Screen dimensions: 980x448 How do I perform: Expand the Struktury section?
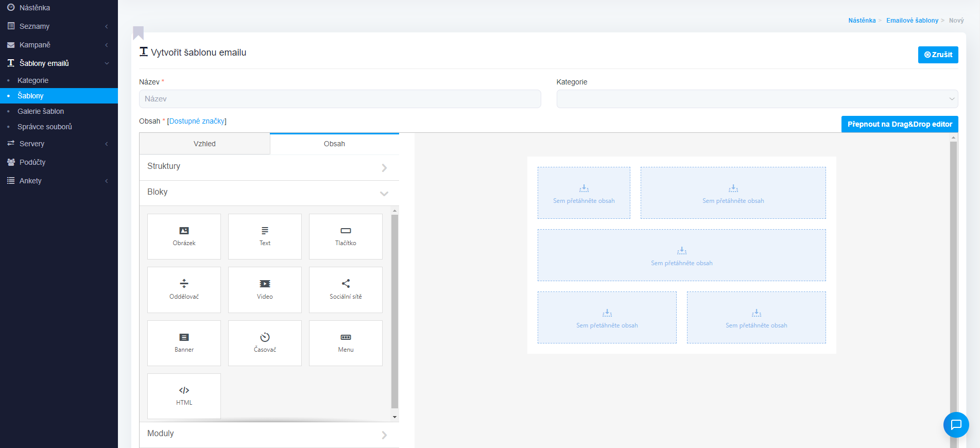pos(269,167)
